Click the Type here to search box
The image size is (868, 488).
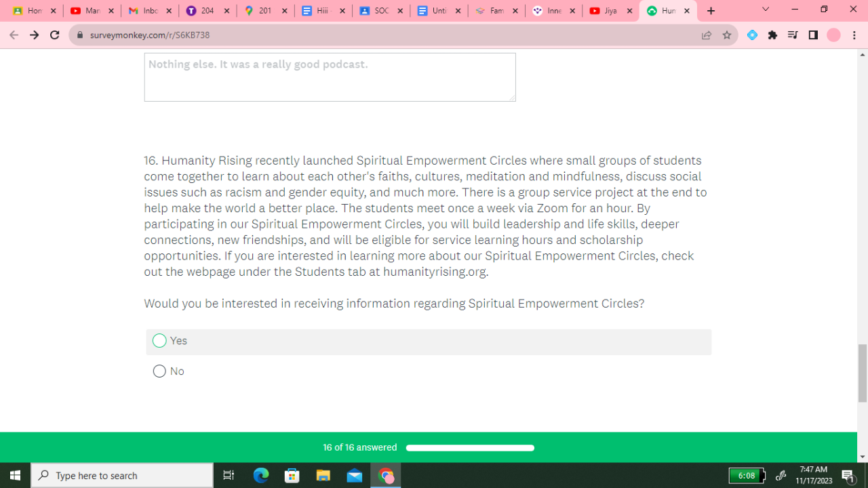click(122, 475)
